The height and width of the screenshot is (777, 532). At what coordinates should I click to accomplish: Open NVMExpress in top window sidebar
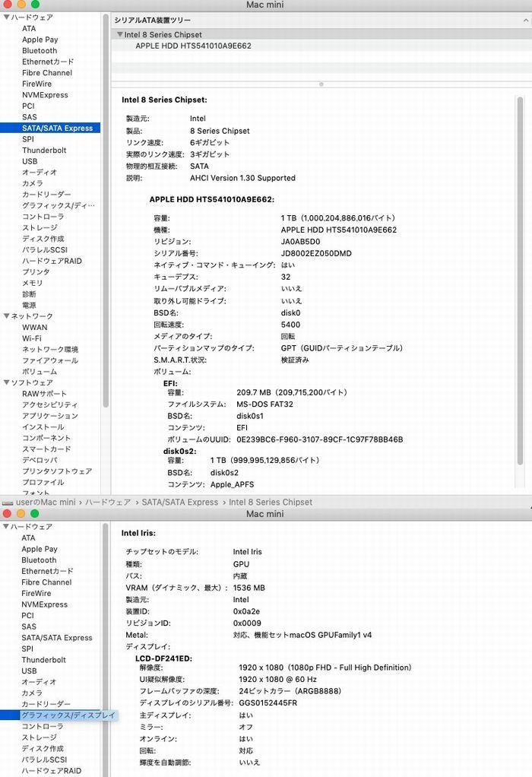point(45,95)
